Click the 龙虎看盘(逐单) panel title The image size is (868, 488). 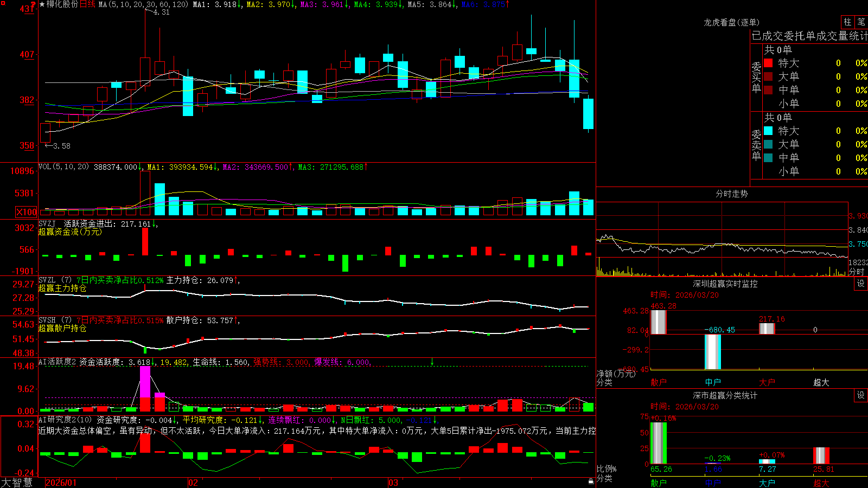tap(731, 22)
